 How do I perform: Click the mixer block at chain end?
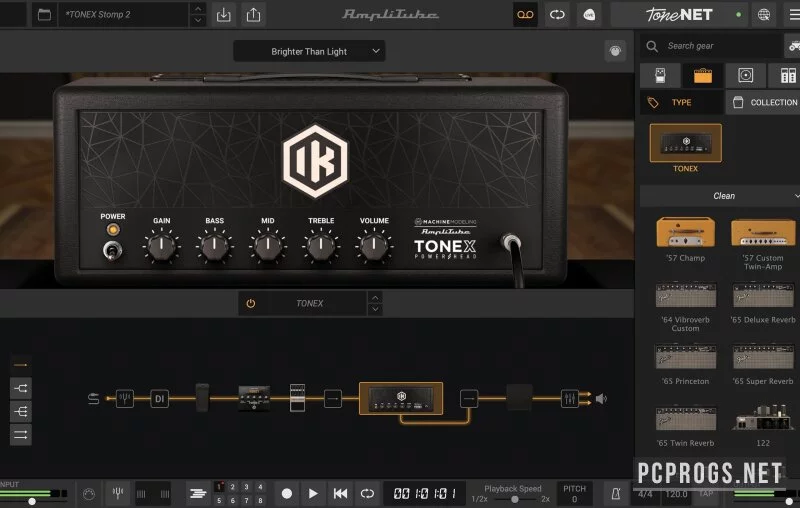click(x=569, y=398)
